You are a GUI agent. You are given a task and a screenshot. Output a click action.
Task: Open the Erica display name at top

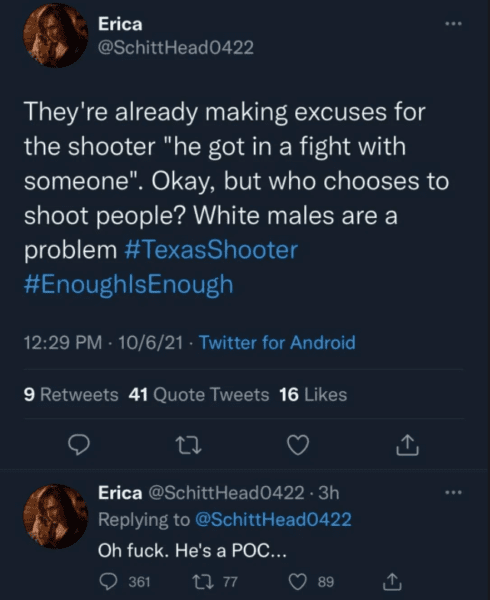click(x=120, y=24)
